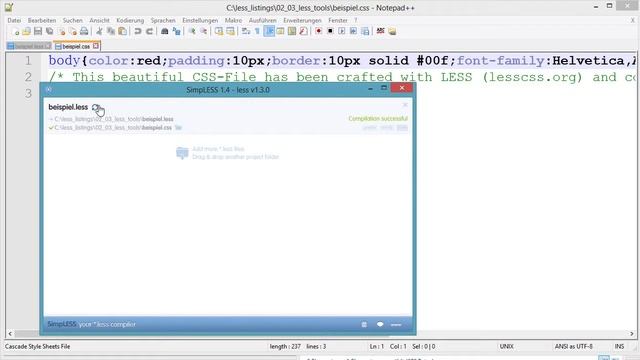This screenshot has width=640, height=360.
Task: Click line 1 in the editor text
Action: coord(342,61)
